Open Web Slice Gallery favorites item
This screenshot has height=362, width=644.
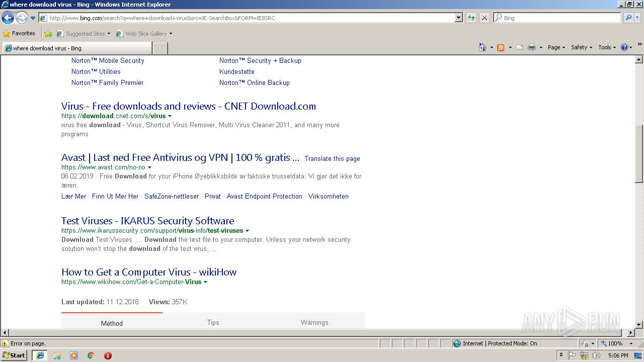pos(144,34)
